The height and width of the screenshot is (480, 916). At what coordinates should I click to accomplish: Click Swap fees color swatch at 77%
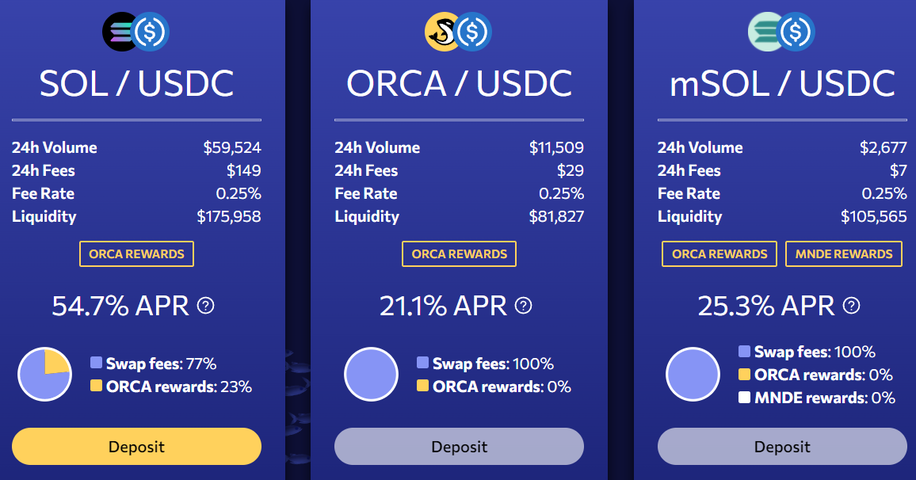(96, 363)
